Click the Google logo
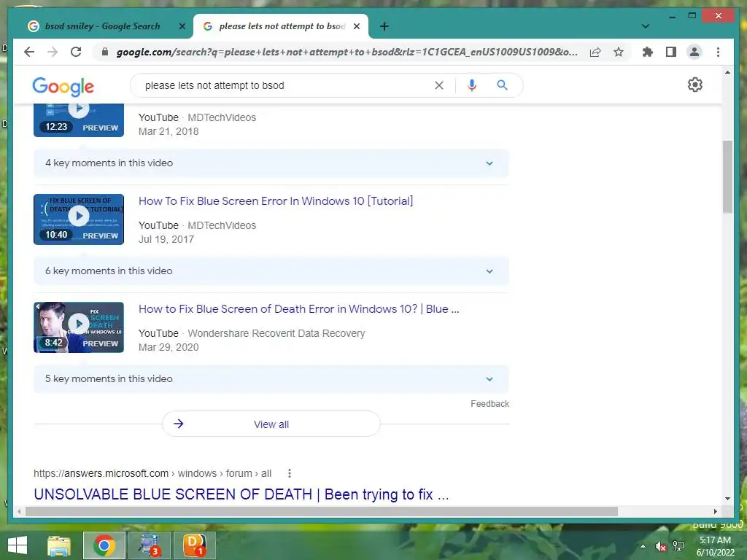Screen dimensions: 747x560 [63, 86]
